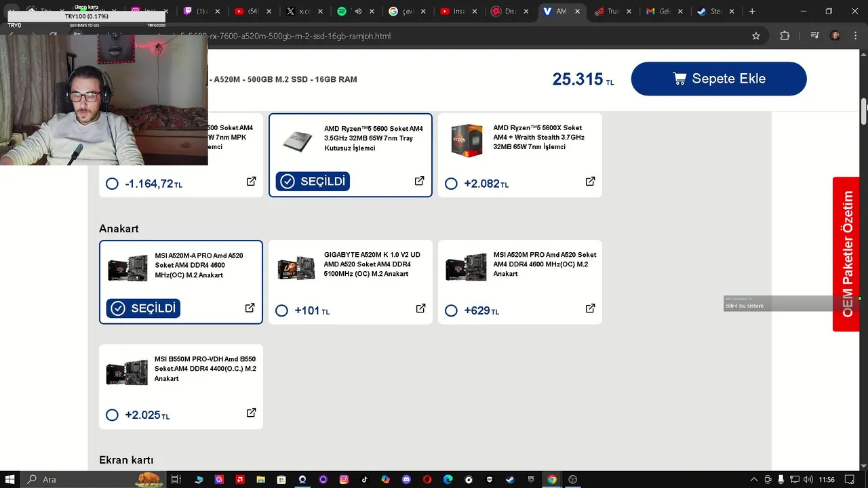Open Instagram app from the taskbar
Viewport: 868px width, 488px height.
344,479
